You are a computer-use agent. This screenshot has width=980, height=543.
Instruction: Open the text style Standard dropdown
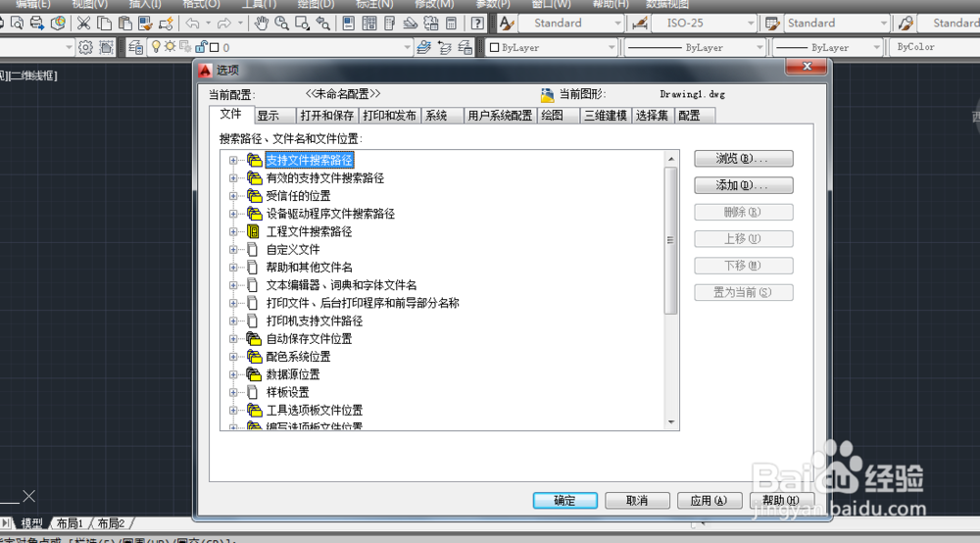click(617, 24)
